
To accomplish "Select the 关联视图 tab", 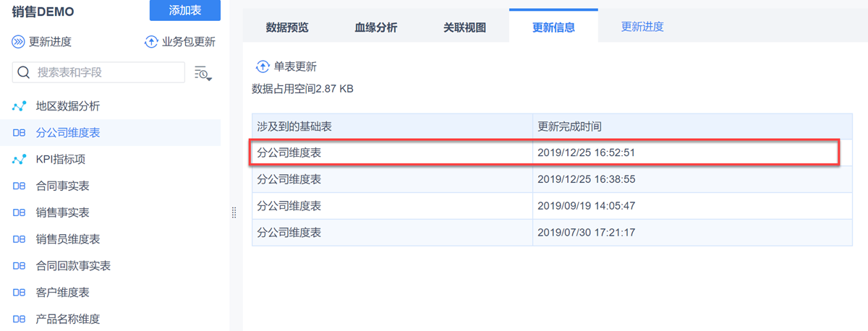I will click(464, 27).
